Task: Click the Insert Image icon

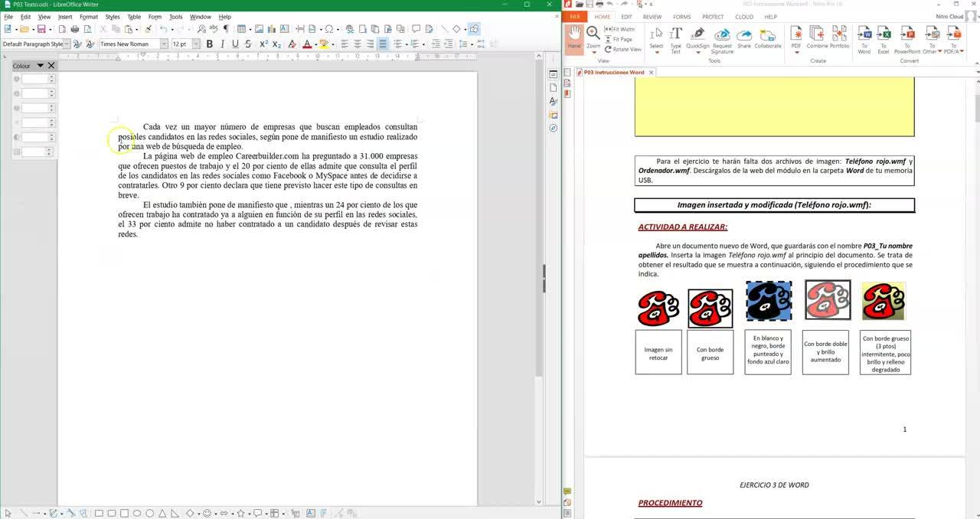Action: coord(259,29)
